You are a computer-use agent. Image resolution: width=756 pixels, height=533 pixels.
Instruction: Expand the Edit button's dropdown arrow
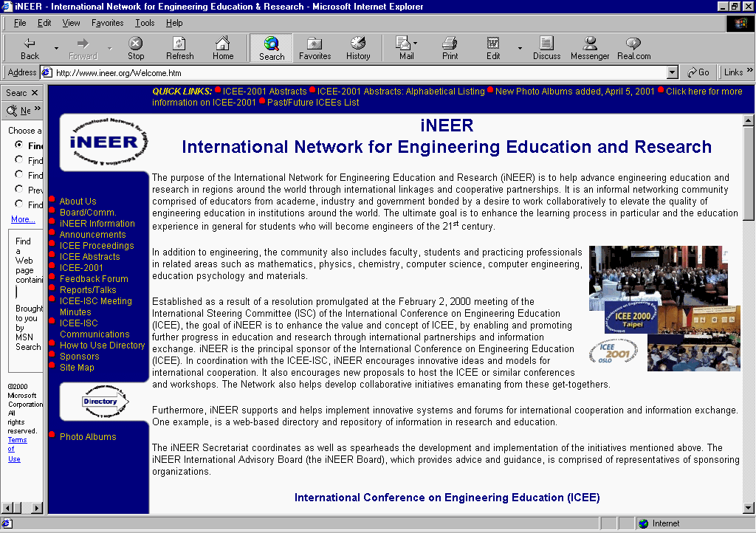(520, 48)
